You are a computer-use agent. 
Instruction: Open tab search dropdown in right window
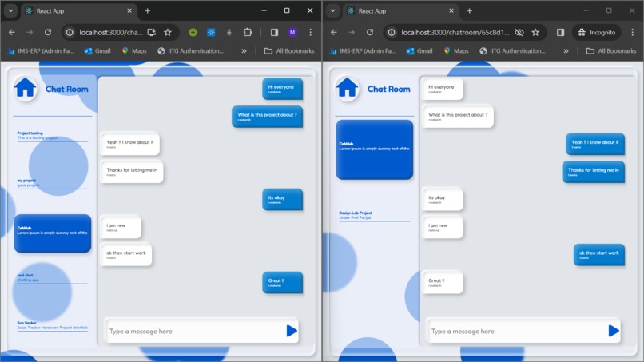click(x=332, y=11)
